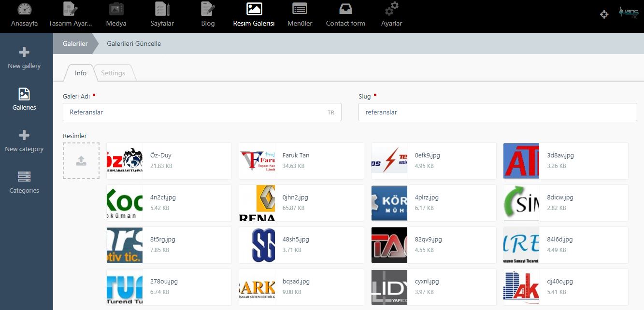Select the 0jhn2.jpg Renault thumbnail
Image resolution: width=644 pixels, height=310 pixels.
[x=257, y=203]
